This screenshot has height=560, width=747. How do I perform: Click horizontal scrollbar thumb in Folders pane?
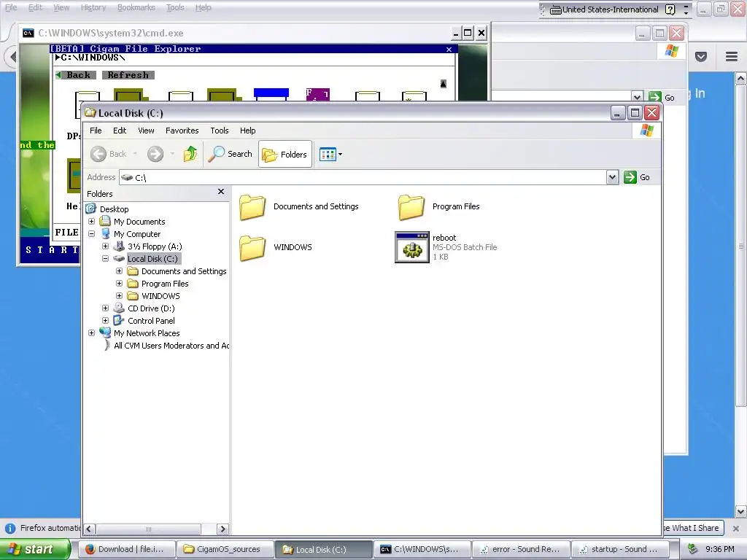point(148,529)
